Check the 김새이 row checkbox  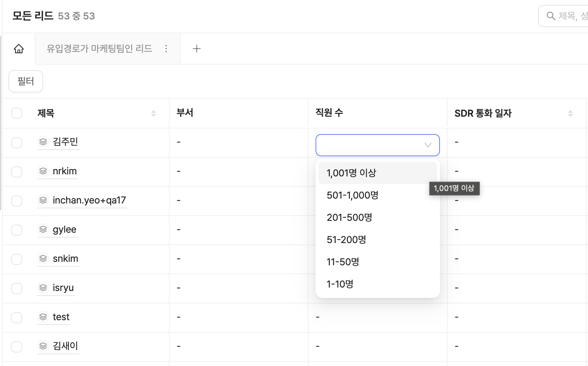click(x=17, y=347)
